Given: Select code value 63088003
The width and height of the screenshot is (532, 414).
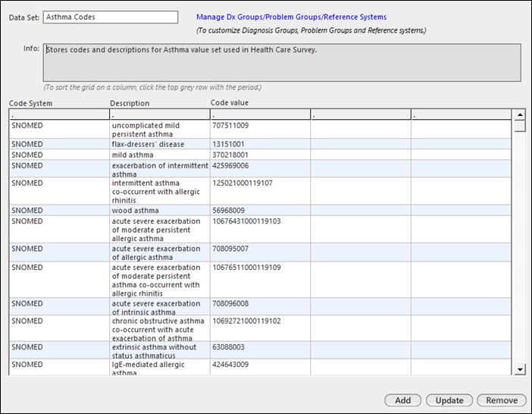Looking at the screenshot, I should pos(260,350).
